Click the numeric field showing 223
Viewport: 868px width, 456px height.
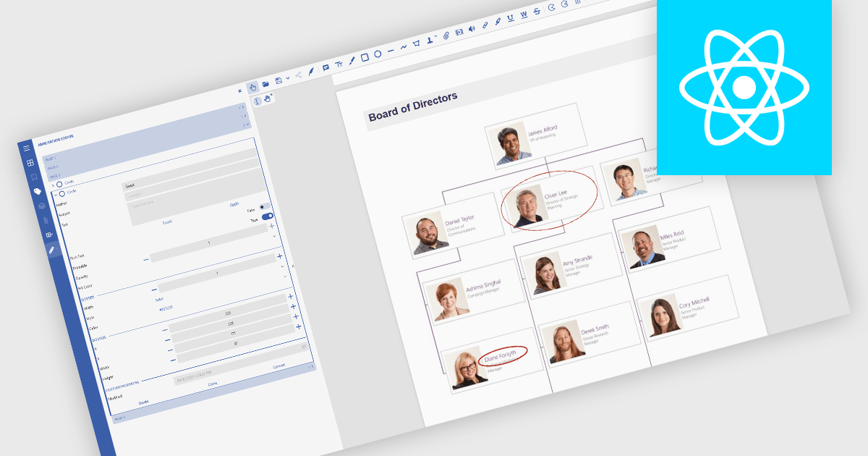click(x=228, y=313)
